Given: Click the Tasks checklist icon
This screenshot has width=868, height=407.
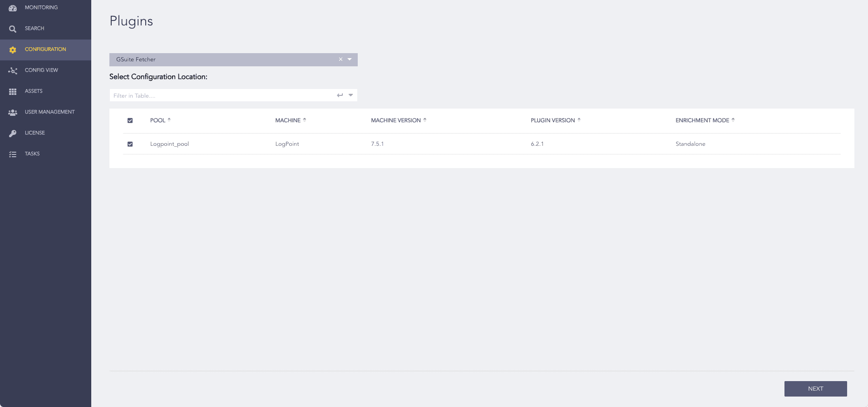Looking at the screenshot, I should (13, 154).
